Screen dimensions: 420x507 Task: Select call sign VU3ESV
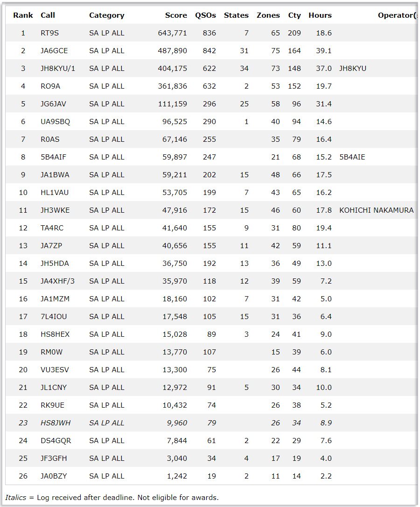point(55,370)
